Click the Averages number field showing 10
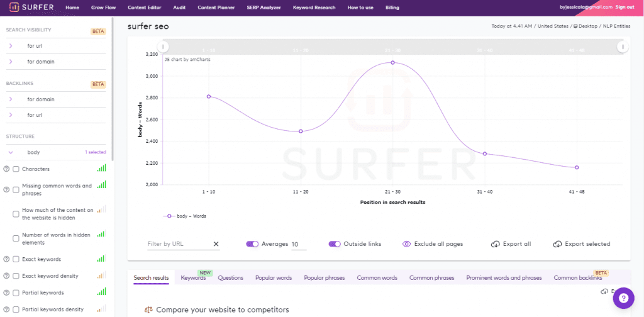The height and width of the screenshot is (317, 644). 299,244
